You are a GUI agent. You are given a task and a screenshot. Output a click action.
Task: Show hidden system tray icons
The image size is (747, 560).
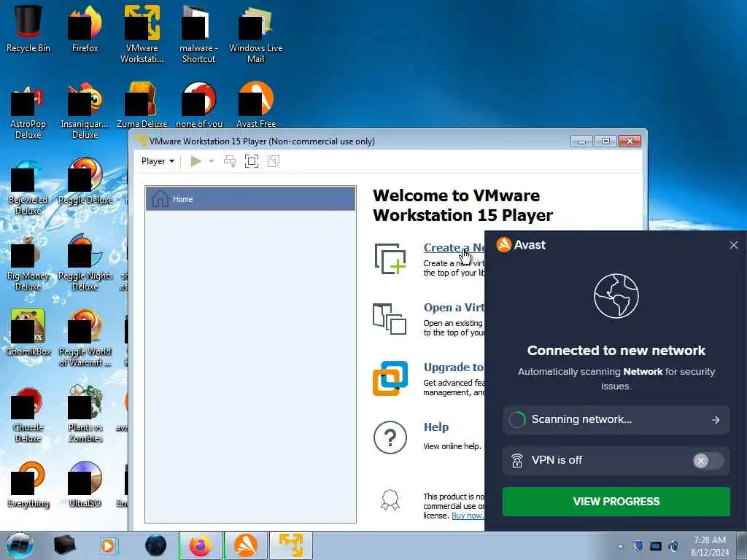[x=620, y=546]
